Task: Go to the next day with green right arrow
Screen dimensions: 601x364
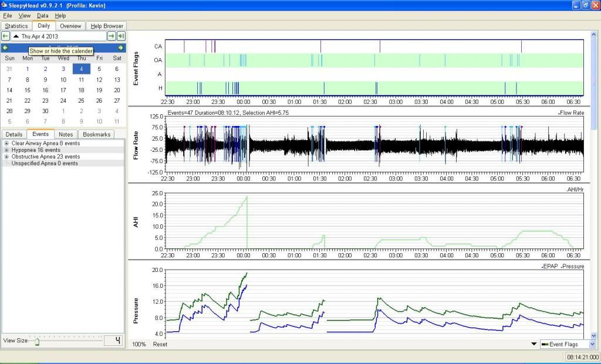Action: [x=111, y=36]
